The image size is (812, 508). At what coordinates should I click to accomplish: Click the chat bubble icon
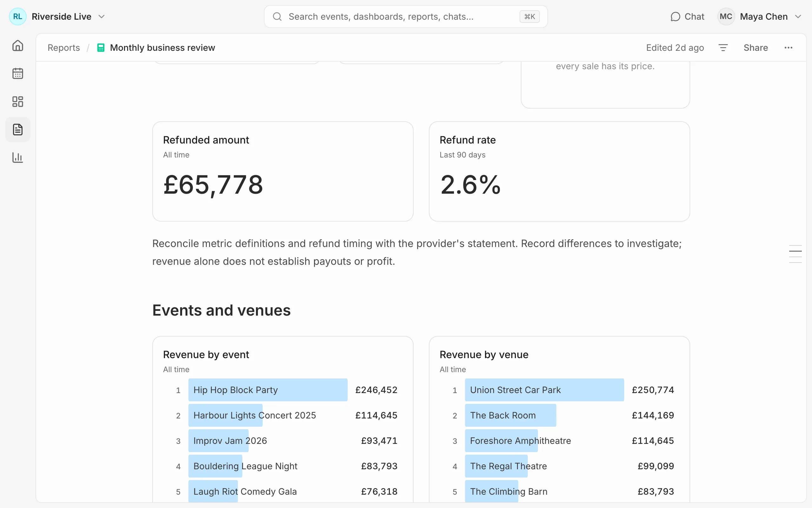pos(675,17)
